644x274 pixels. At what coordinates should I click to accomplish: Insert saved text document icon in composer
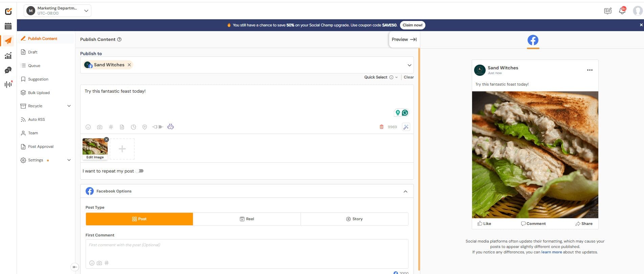pyautogui.click(x=122, y=127)
